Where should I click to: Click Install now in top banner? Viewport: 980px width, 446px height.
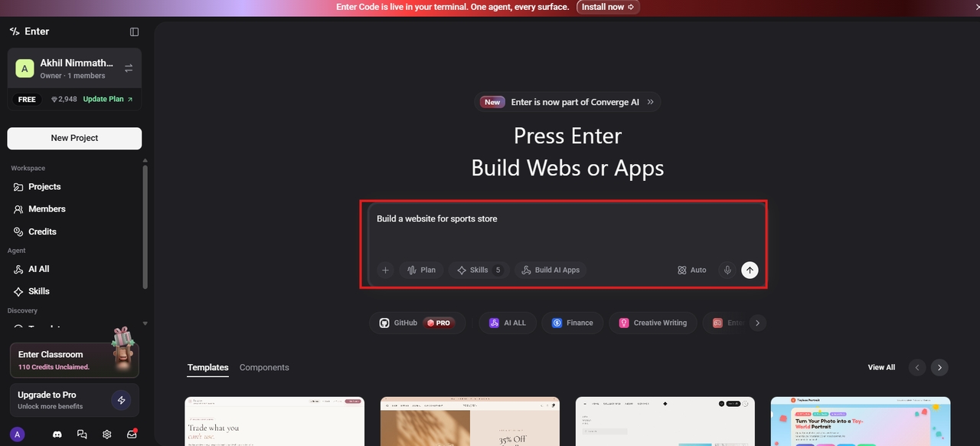[x=608, y=7]
